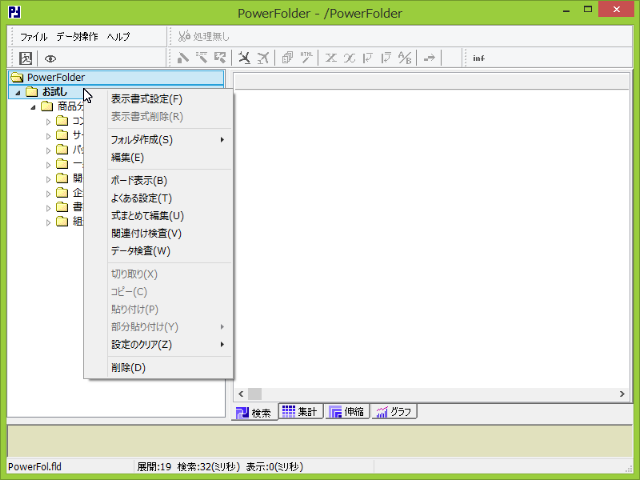Click the PowerFolder app icon in title bar
The width and height of the screenshot is (640, 480).
pyautogui.click(x=14, y=13)
